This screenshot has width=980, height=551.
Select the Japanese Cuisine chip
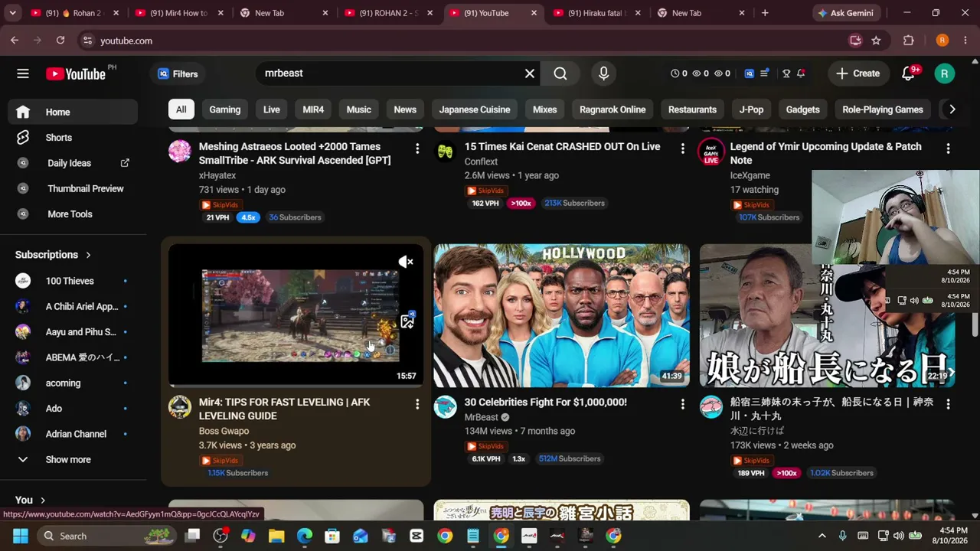(475, 109)
